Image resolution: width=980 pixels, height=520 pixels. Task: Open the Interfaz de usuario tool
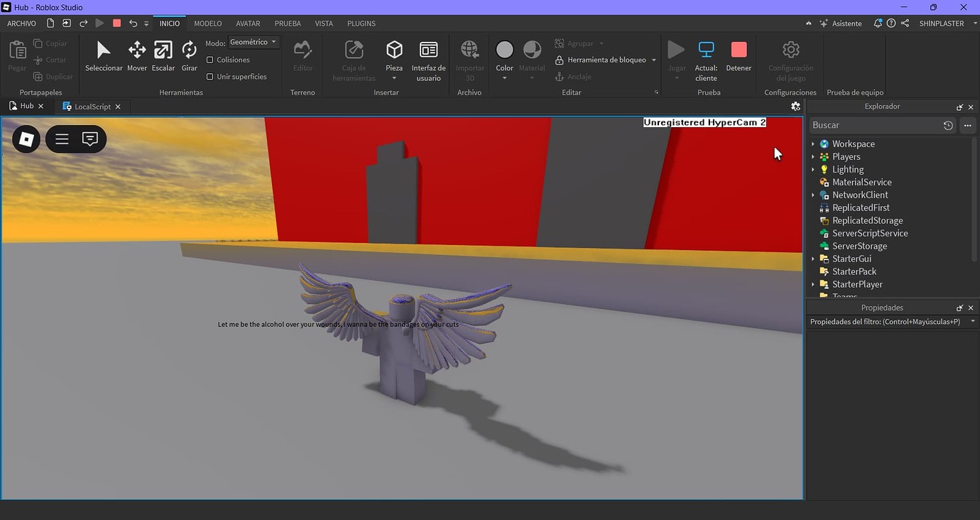pos(429,60)
